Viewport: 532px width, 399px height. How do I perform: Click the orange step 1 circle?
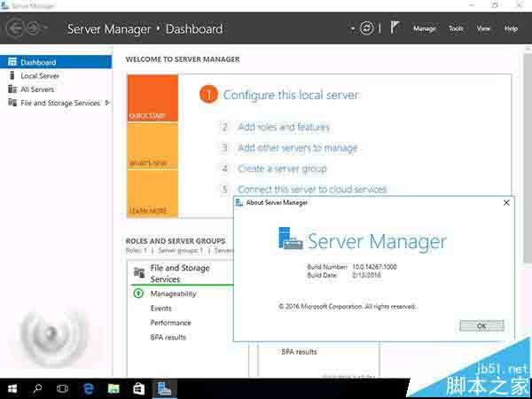click(208, 95)
